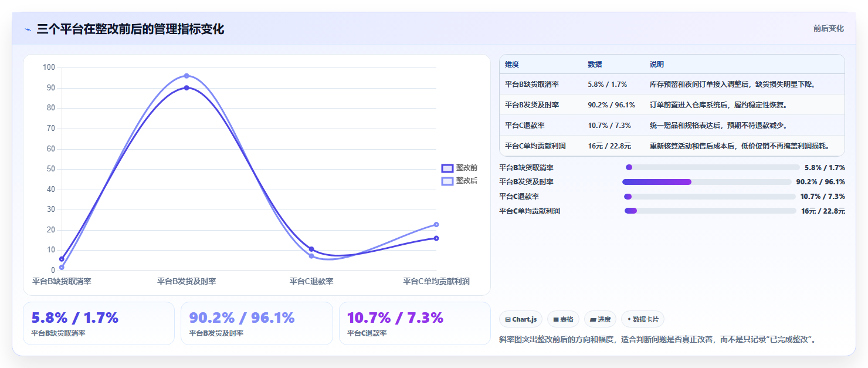Click table value 16元 / 22.8元
Screen dimensions: 868x368
tap(609, 146)
